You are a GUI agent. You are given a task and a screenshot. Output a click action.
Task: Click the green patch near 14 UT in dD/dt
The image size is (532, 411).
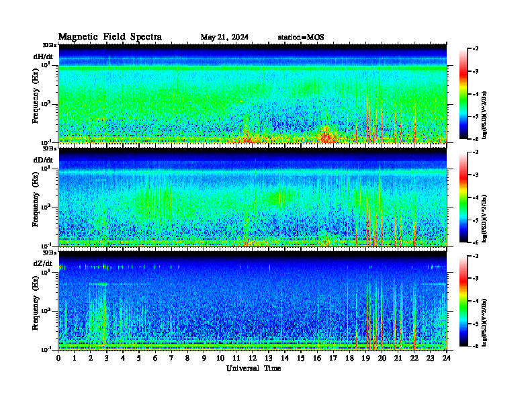click(x=280, y=197)
